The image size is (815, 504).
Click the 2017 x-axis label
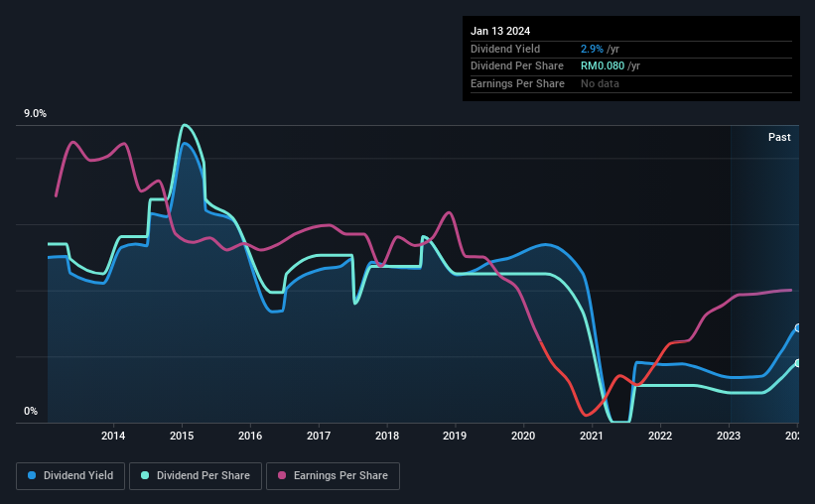click(x=319, y=436)
